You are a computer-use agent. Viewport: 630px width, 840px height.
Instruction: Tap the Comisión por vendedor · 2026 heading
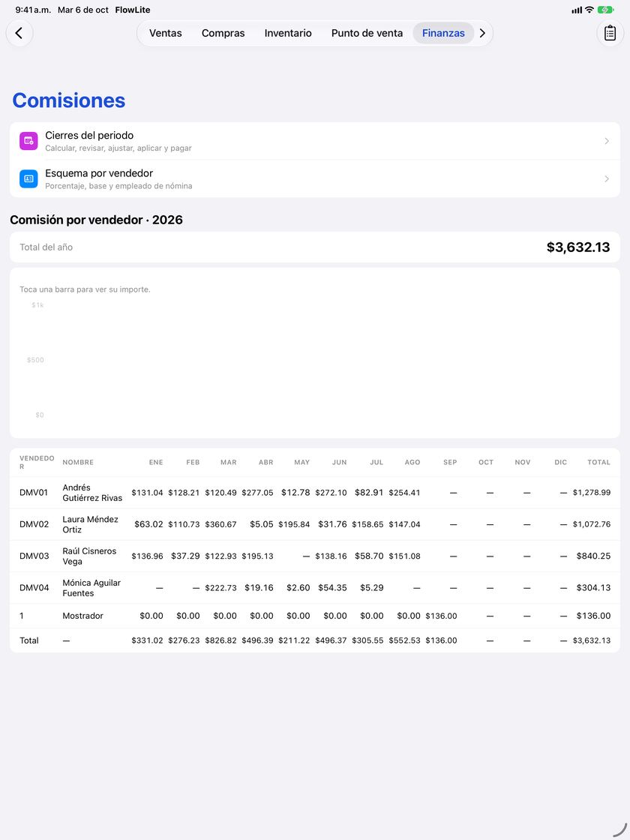click(x=97, y=220)
